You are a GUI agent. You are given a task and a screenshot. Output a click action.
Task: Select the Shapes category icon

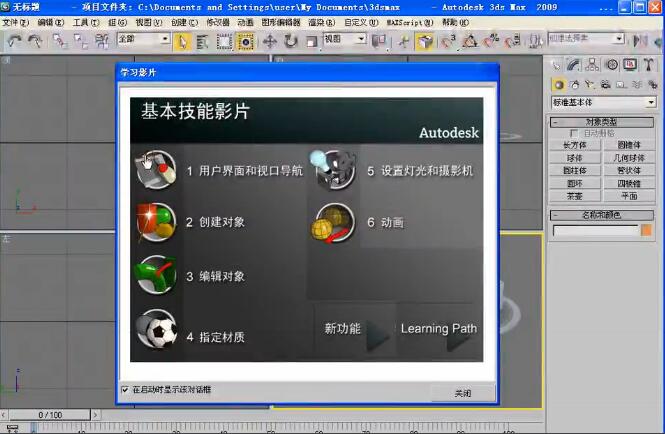(575, 85)
